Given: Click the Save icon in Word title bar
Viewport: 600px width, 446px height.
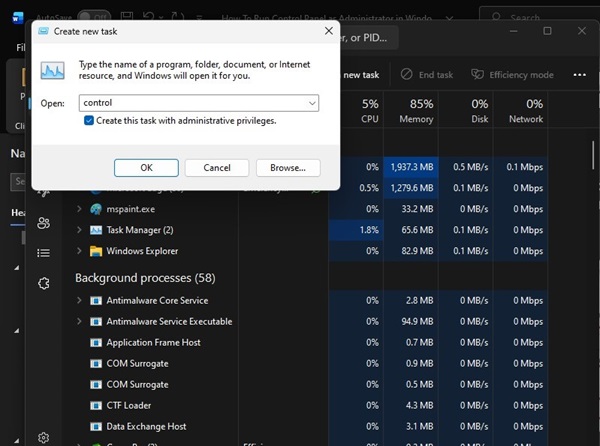Looking at the screenshot, I should pos(127,17).
